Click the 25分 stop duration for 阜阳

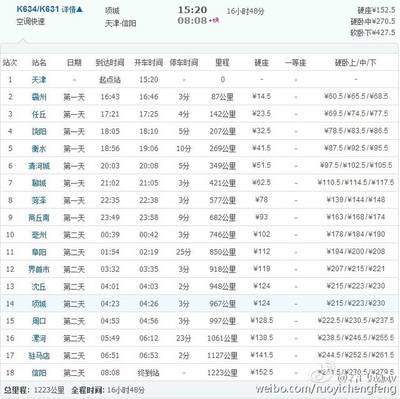(x=184, y=252)
